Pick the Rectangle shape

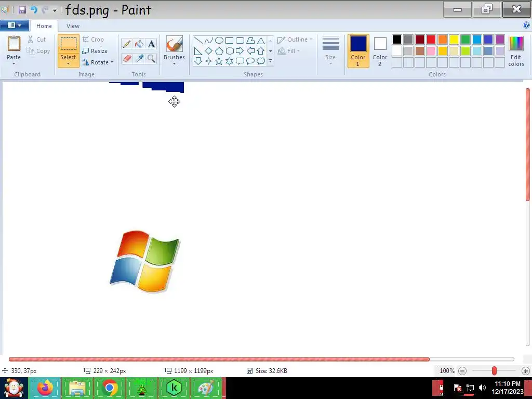[229, 41]
